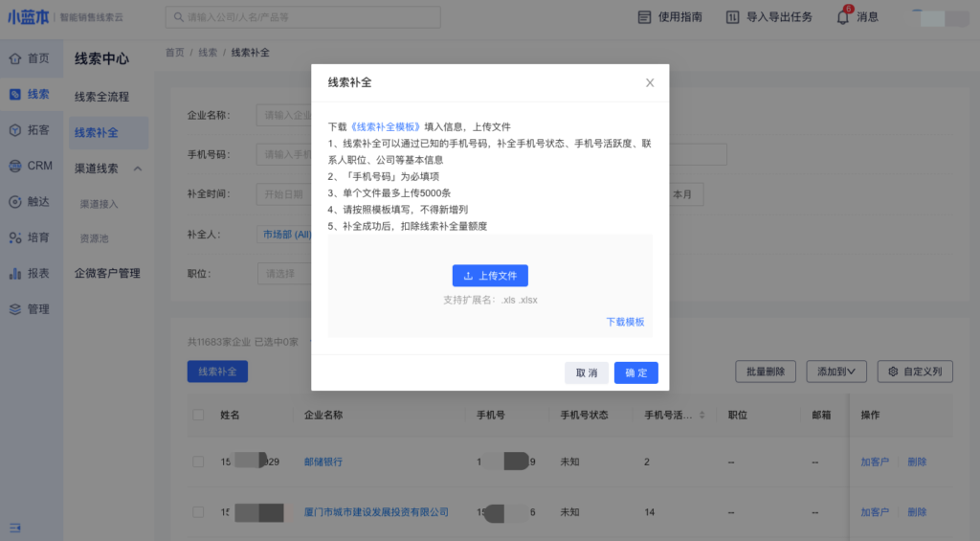Viewport: 980px width, 541px height.
Task: Check the 厦门市城市建设发展投资有限公司 row checkbox
Action: (198, 512)
